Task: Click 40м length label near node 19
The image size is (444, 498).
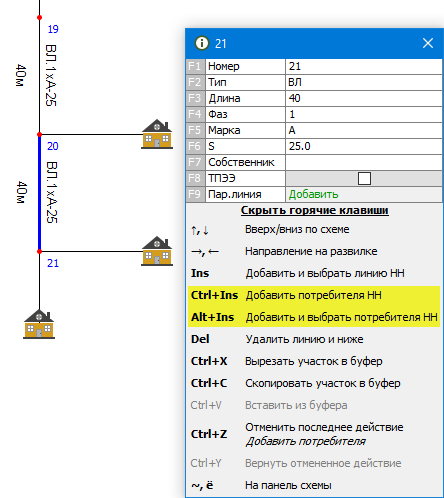Action: click(x=21, y=75)
